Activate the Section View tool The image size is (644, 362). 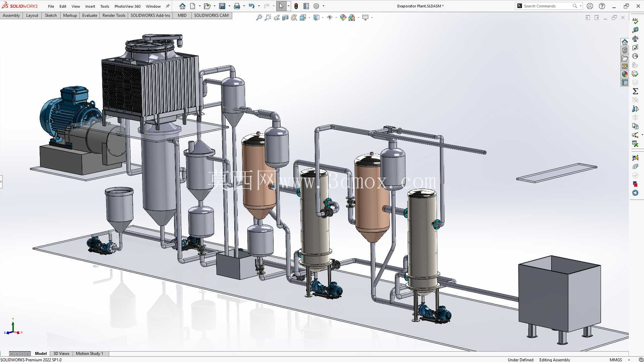(285, 17)
